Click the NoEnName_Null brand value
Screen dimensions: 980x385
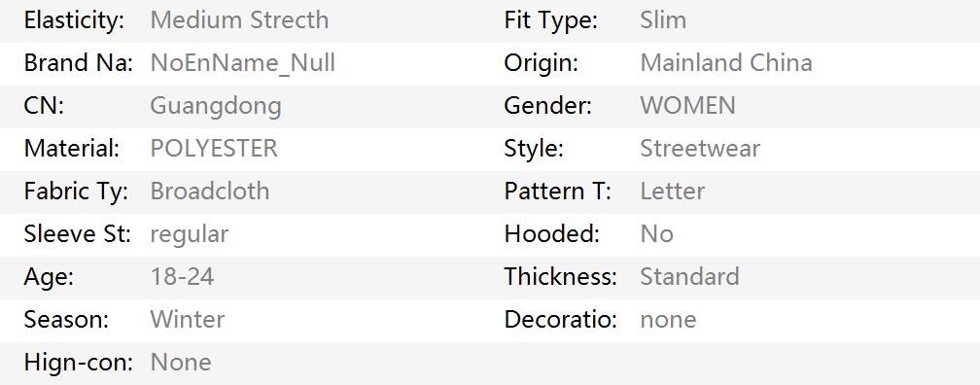[242, 63]
